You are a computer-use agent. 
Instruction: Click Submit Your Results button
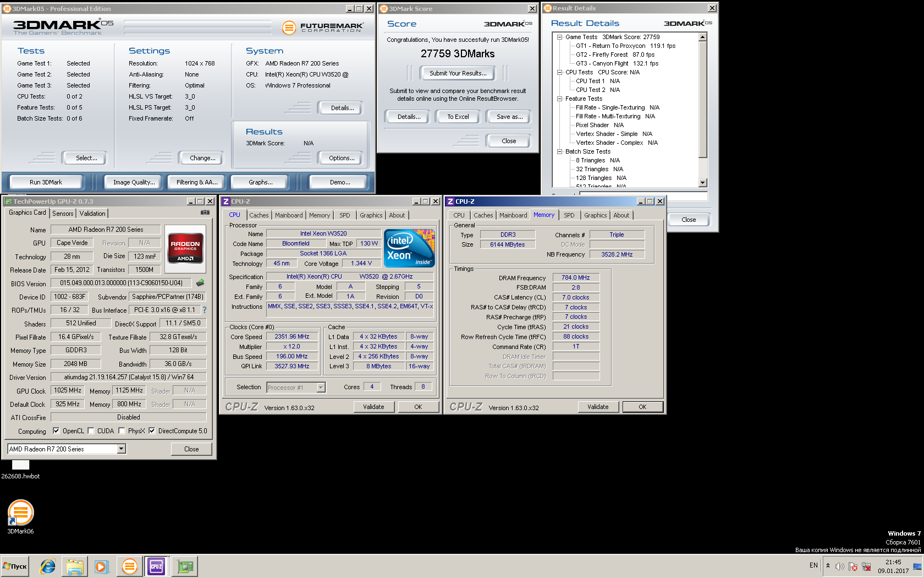tap(458, 73)
